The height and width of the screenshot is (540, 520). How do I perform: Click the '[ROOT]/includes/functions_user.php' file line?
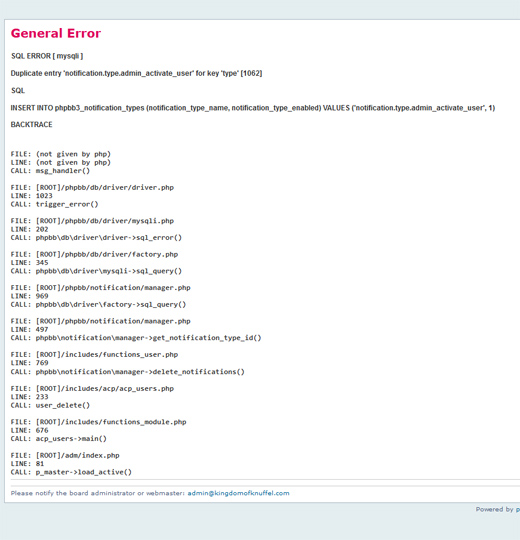coord(94,355)
